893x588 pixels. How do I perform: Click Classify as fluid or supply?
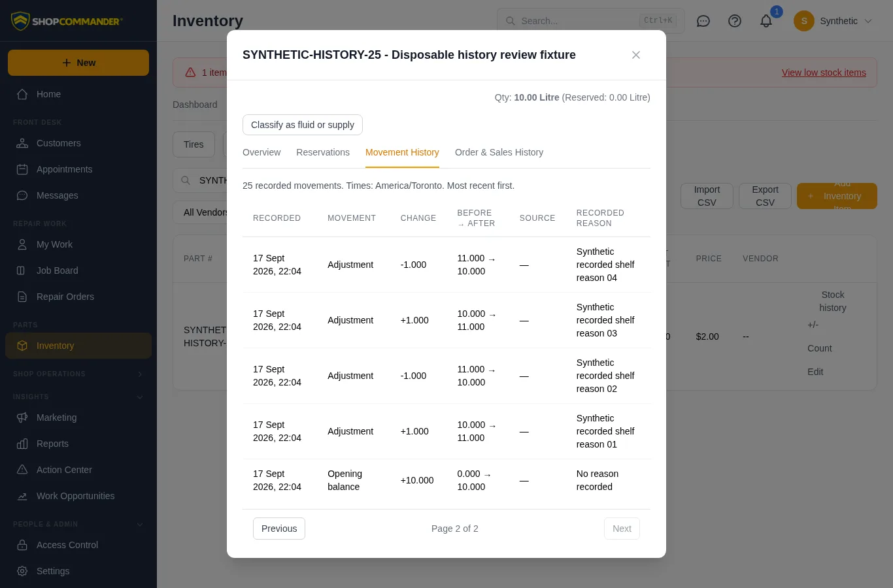303,125
